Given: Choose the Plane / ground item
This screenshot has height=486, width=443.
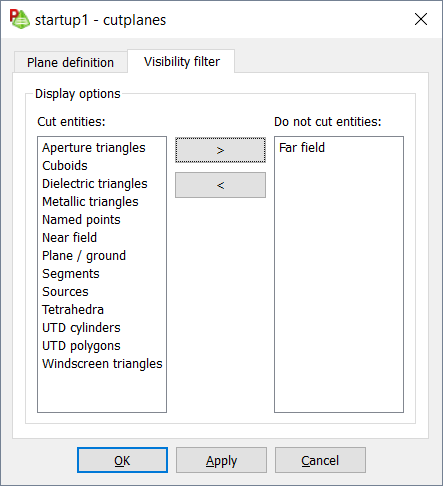Looking at the screenshot, I should (x=84, y=256).
